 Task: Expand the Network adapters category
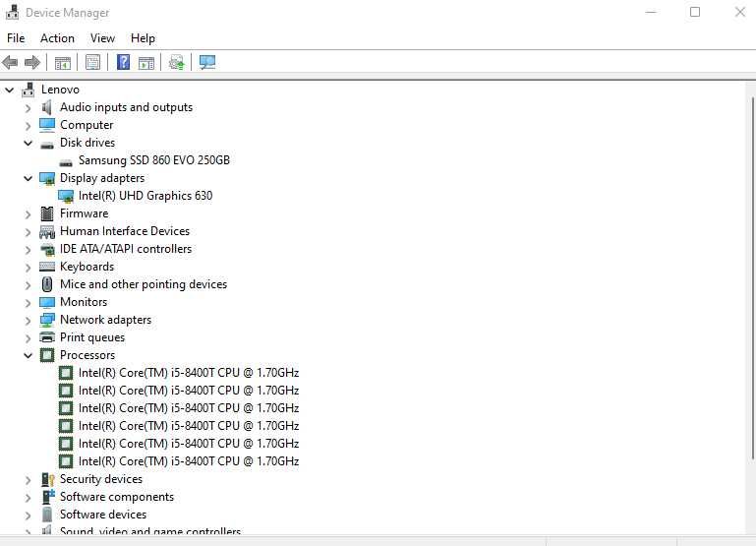coord(28,321)
